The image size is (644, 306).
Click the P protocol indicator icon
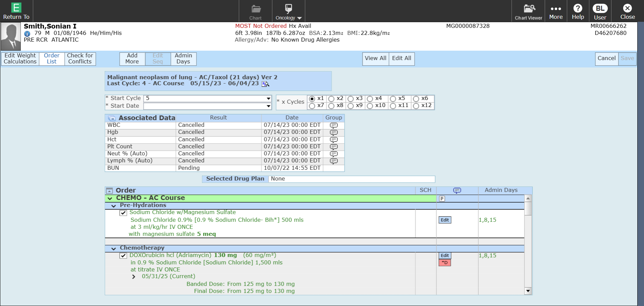click(x=442, y=199)
